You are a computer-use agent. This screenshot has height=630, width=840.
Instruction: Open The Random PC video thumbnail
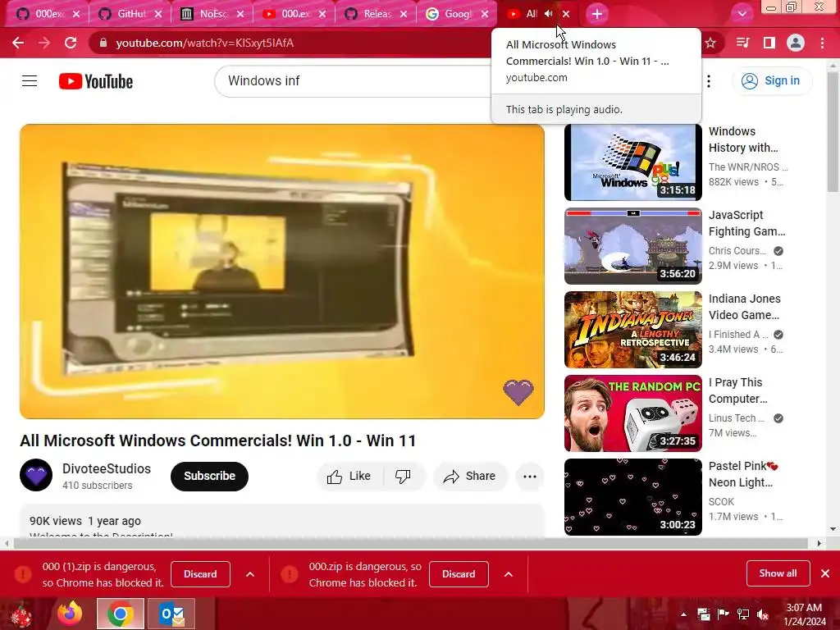pos(632,413)
